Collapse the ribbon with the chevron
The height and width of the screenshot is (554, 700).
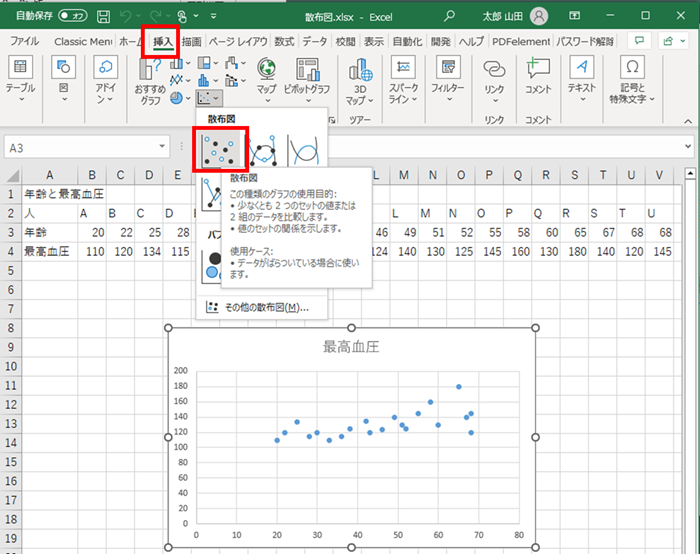click(x=688, y=121)
